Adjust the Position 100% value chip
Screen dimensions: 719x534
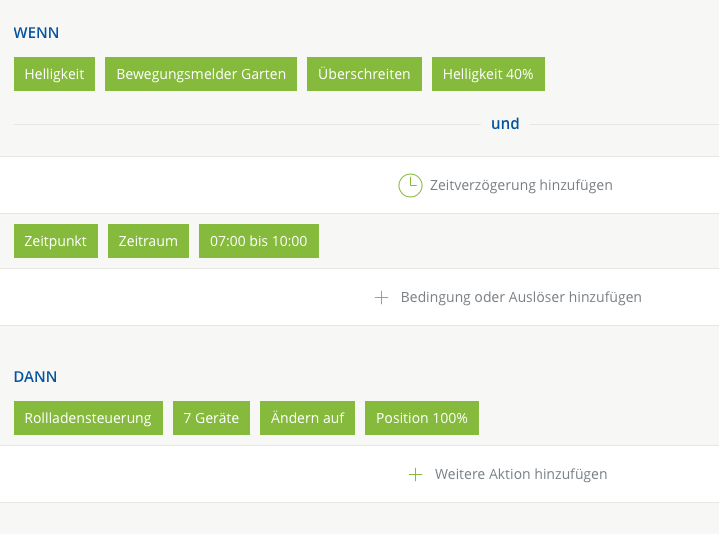coord(422,418)
